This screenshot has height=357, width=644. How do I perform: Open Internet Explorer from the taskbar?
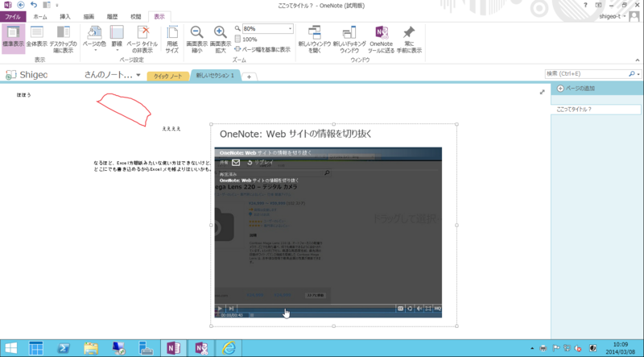coord(229,348)
